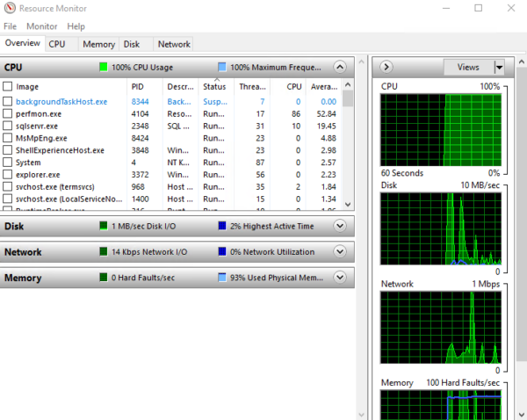527x420 pixels.
Task: Click the Views button
Action: 468,67
